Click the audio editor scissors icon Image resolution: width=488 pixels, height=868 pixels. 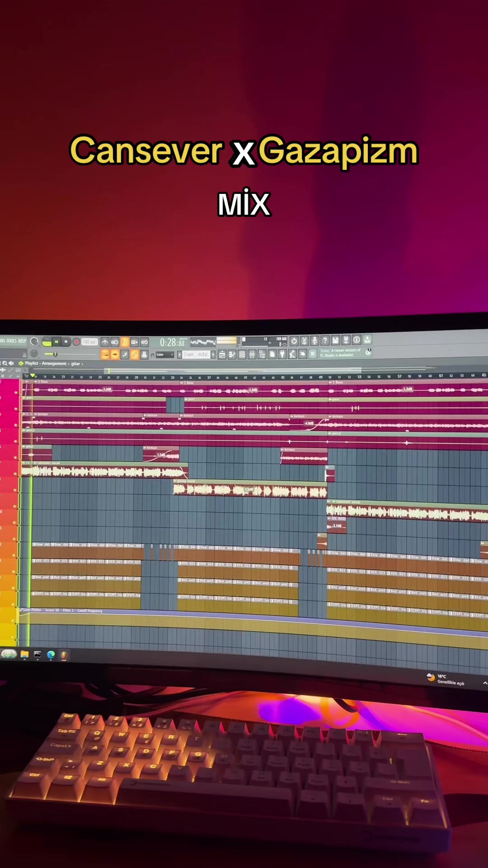[304, 341]
